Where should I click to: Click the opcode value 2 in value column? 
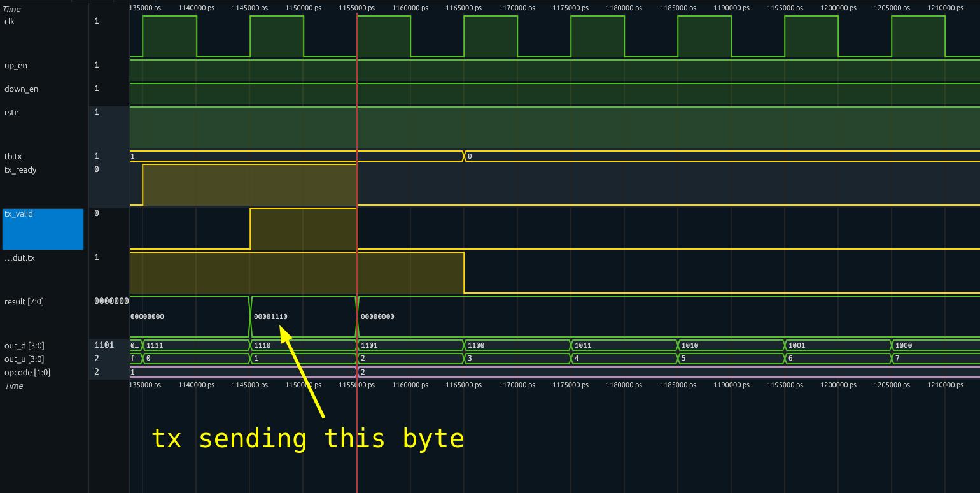point(95,371)
